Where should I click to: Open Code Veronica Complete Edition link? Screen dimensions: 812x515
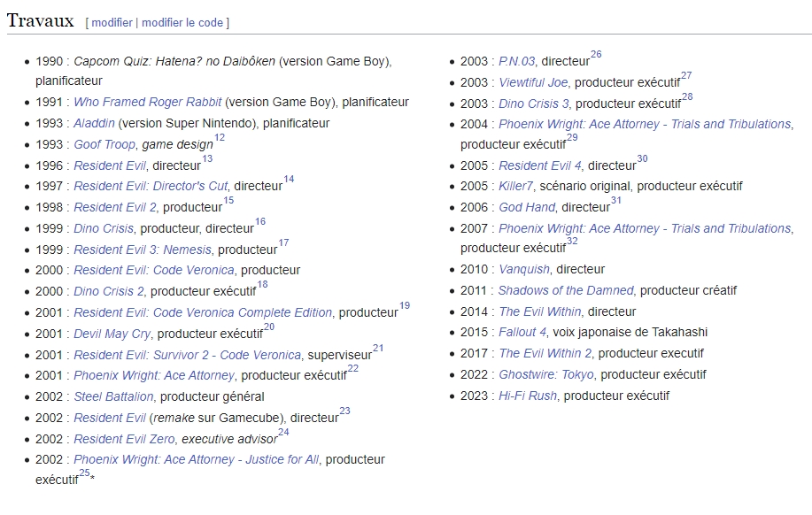point(203,312)
